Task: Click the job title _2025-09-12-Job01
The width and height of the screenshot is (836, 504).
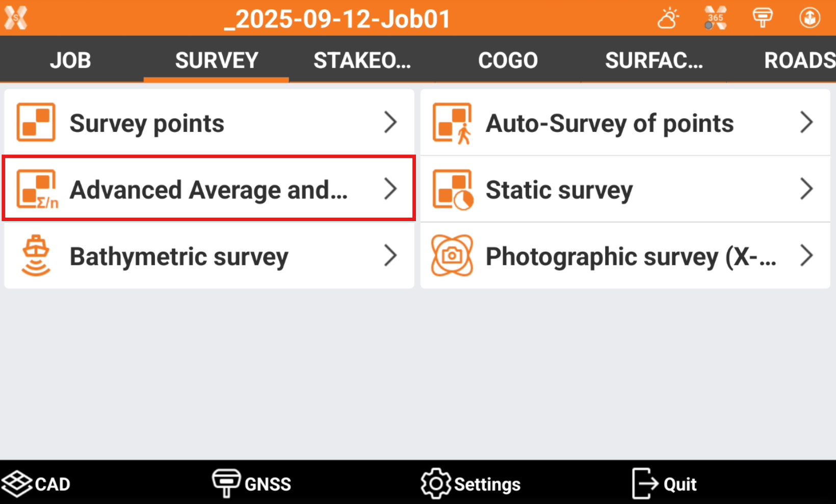Action: (x=337, y=19)
